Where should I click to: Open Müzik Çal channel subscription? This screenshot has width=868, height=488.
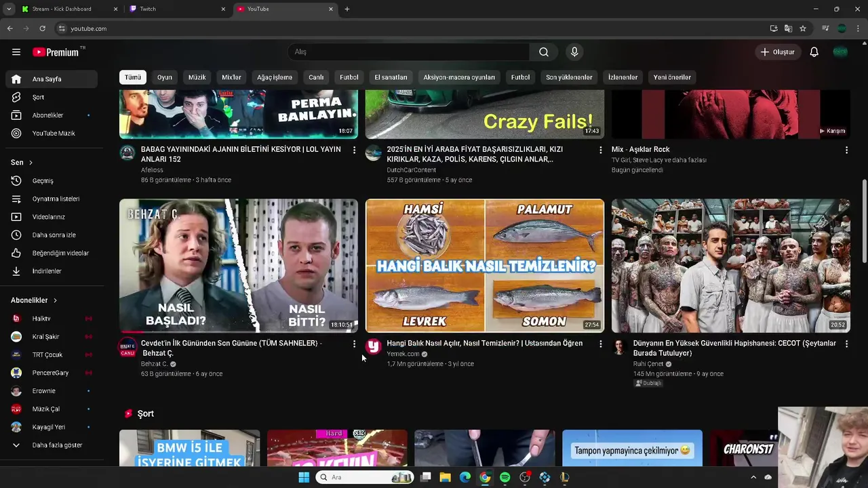[52, 409]
